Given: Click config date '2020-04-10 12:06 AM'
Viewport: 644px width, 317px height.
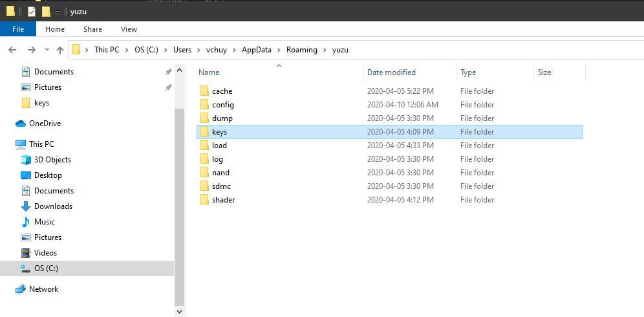Looking at the screenshot, I should [402, 104].
